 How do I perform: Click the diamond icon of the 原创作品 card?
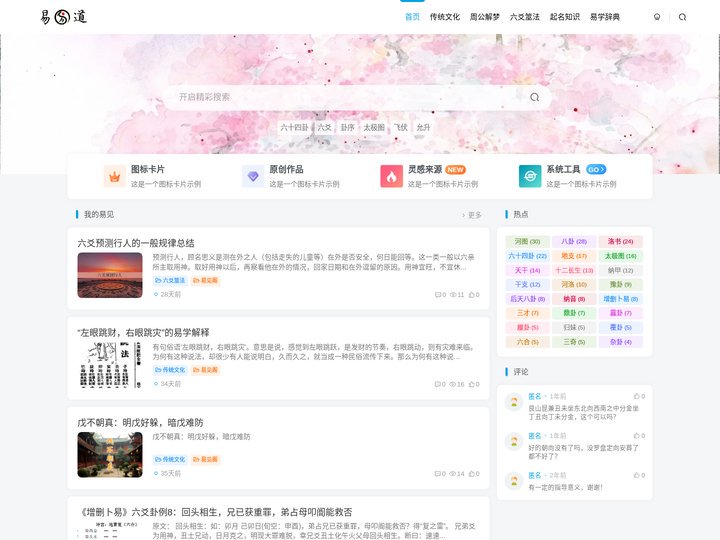[x=253, y=176]
